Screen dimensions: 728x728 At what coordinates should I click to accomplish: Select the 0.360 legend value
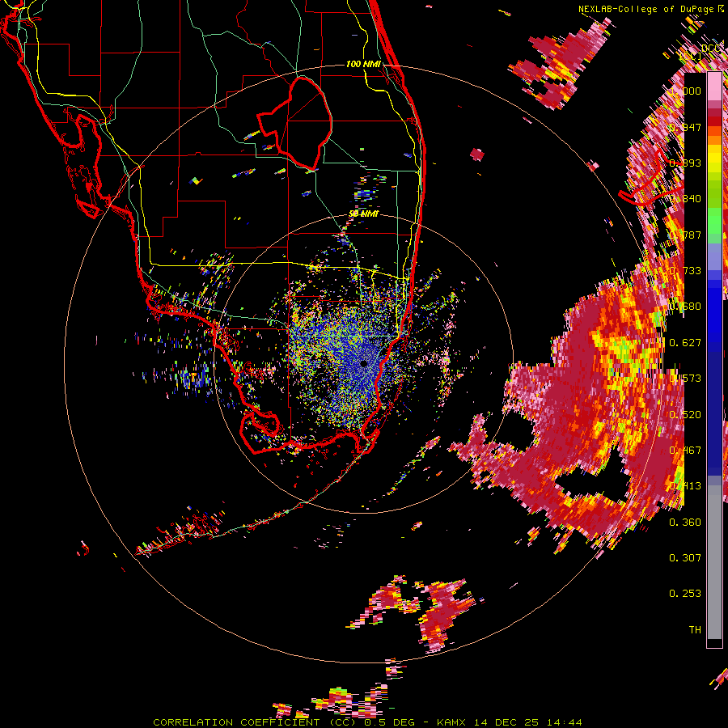[x=685, y=523]
